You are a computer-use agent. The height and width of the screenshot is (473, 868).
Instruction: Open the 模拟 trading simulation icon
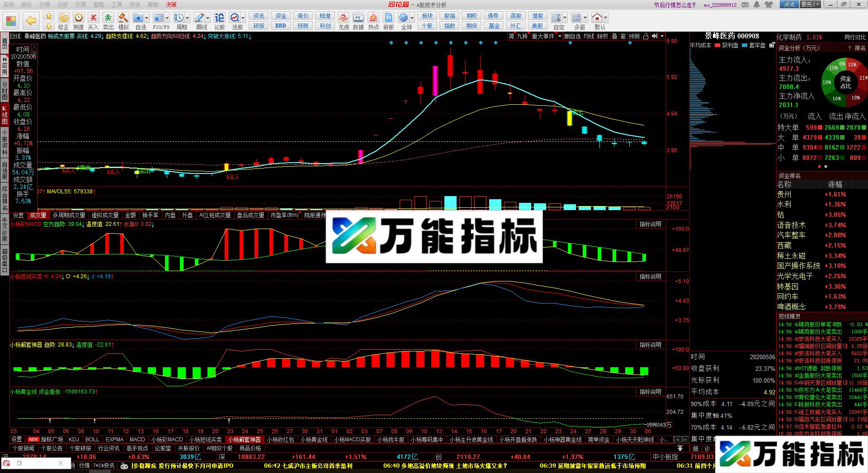pos(123,18)
